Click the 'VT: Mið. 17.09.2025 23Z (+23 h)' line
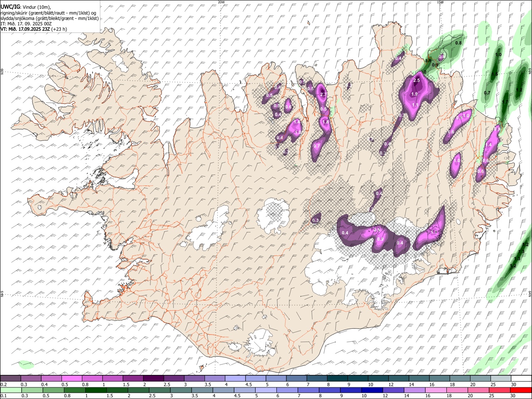Viewport: 532px width, 399px height. [x=34, y=29]
